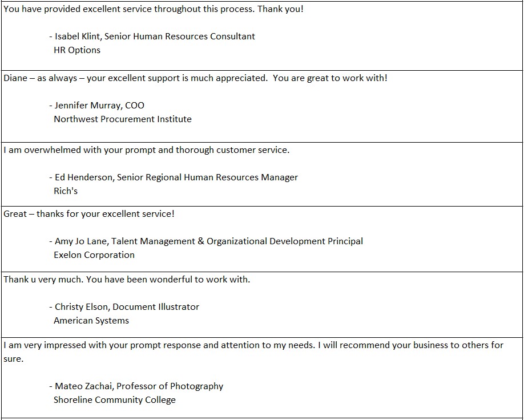Click on the HR Options company name
The width and height of the screenshot is (524, 420).
tap(77, 50)
